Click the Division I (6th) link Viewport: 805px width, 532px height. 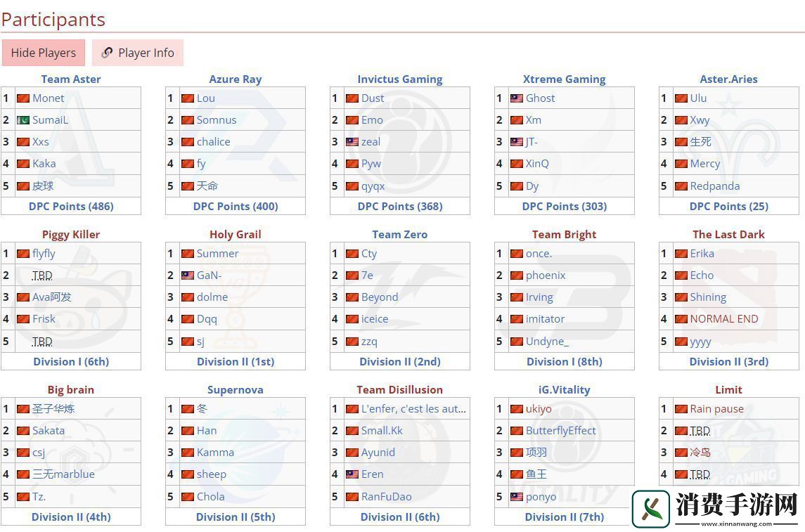(x=71, y=362)
